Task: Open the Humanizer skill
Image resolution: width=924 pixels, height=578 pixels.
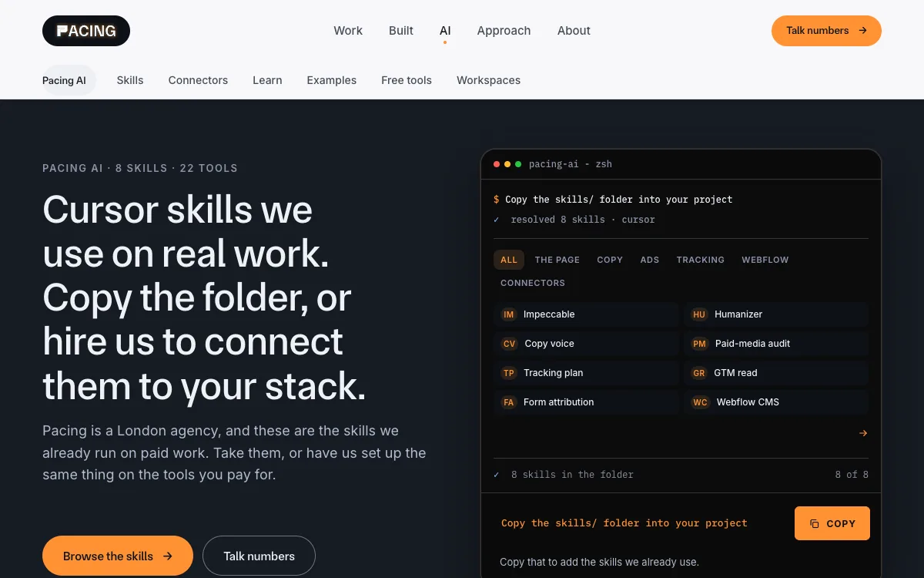Action: pyautogui.click(x=776, y=314)
